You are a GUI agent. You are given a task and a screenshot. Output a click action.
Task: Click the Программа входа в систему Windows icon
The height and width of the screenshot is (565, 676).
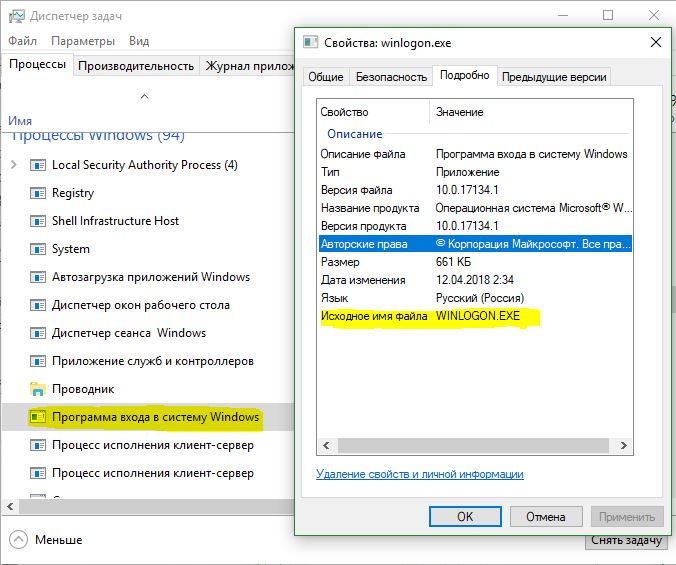click(x=38, y=417)
